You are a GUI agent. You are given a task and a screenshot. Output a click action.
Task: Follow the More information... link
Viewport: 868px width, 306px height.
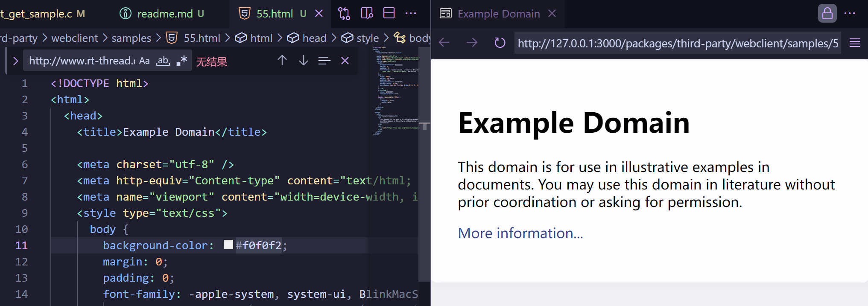pos(520,233)
